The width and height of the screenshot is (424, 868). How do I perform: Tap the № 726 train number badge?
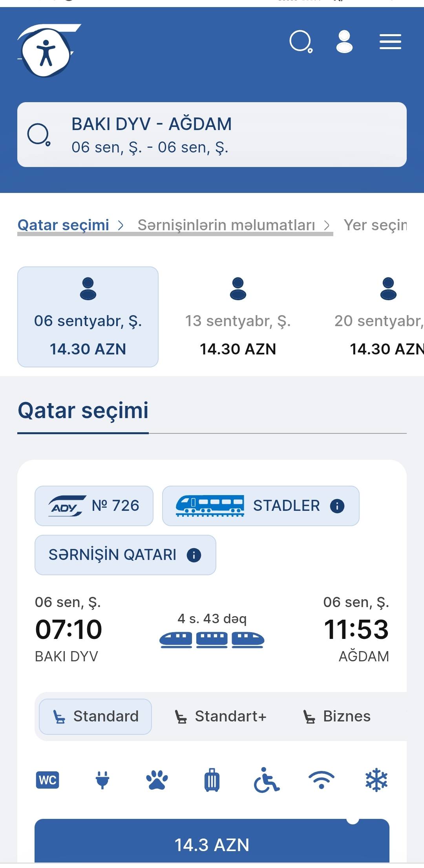pyautogui.click(x=94, y=506)
